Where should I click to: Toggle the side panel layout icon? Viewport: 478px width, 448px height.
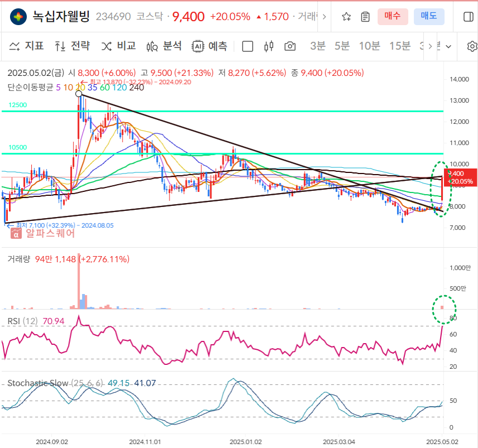pos(468,17)
